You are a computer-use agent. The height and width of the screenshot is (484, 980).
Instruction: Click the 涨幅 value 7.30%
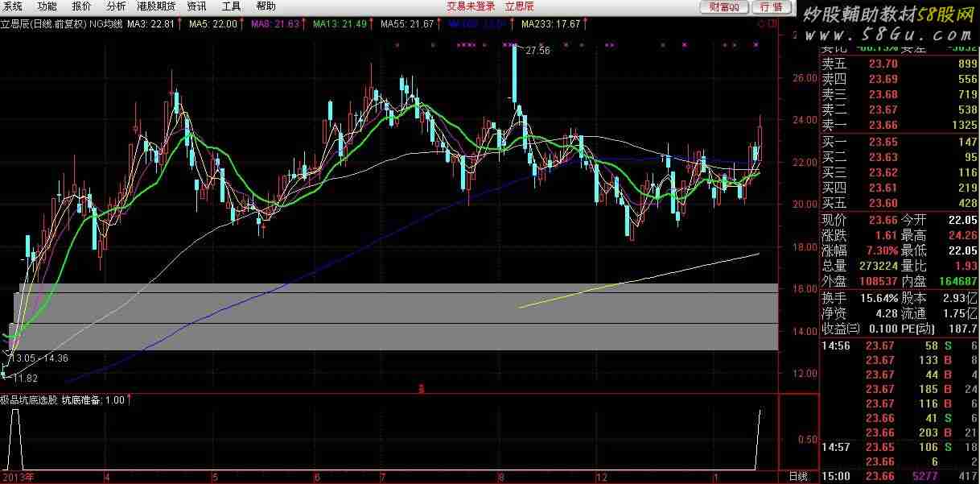pos(880,250)
